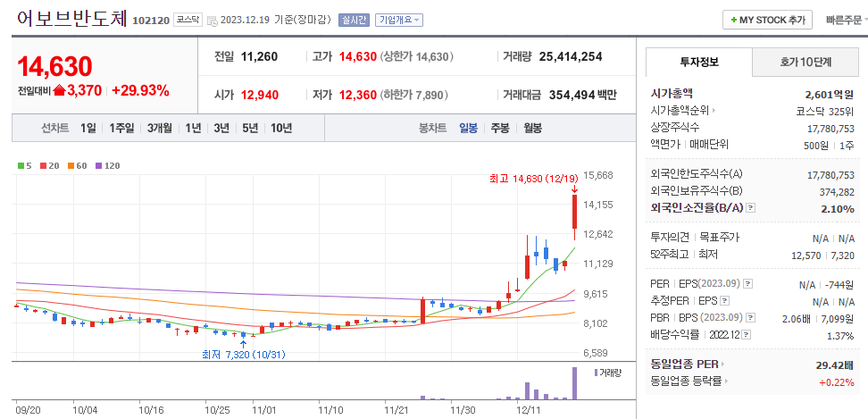Switch to the 호가10단계 tab
The width and height of the screenshot is (868, 419).
pyautogui.click(x=805, y=62)
